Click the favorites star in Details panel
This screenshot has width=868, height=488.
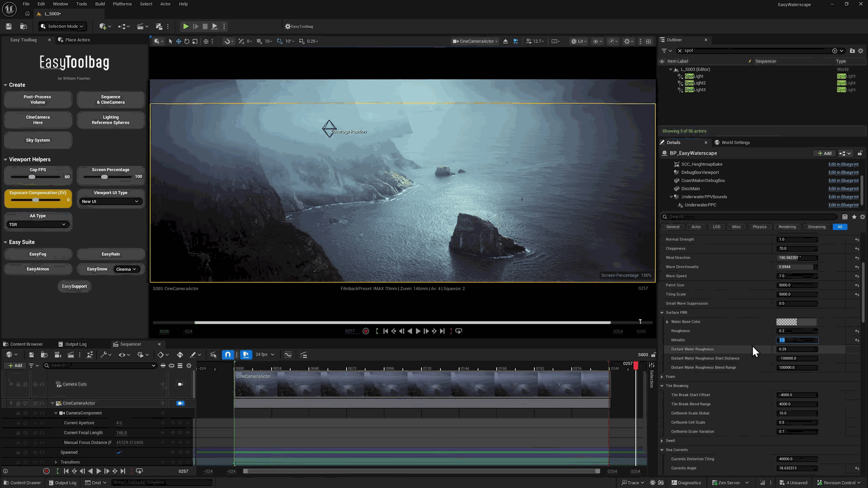point(854,217)
